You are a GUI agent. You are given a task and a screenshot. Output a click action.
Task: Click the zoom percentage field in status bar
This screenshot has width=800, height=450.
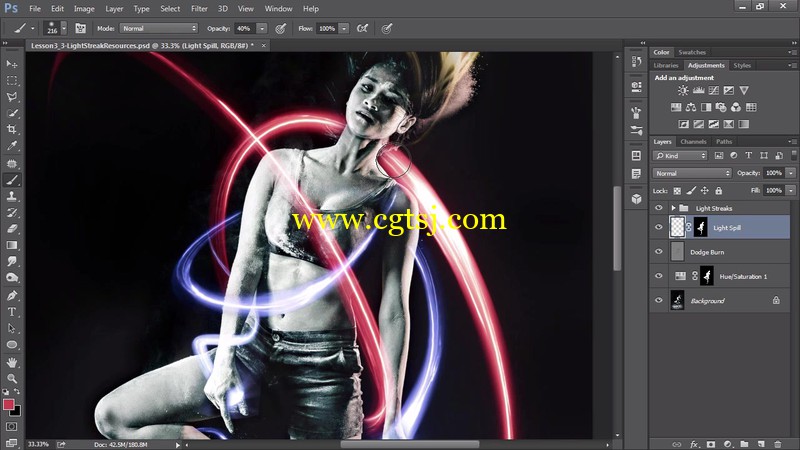click(38, 444)
